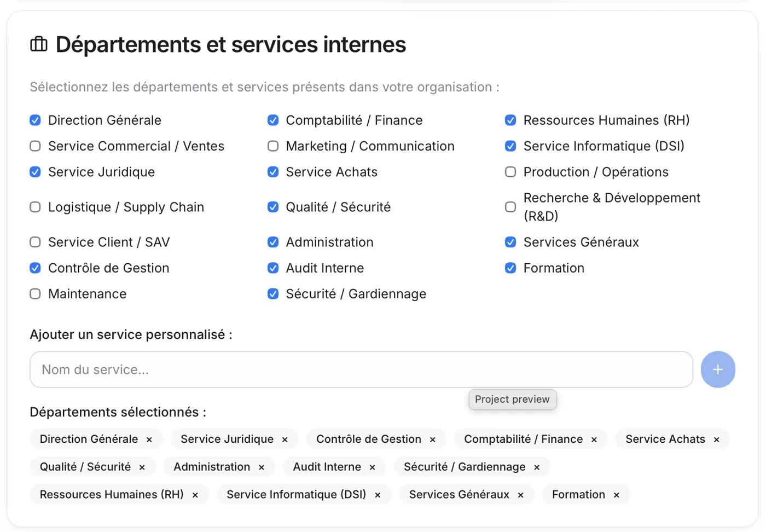Disable Contrôle de Gestion checkbox

pyautogui.click(x=35, y=268)
